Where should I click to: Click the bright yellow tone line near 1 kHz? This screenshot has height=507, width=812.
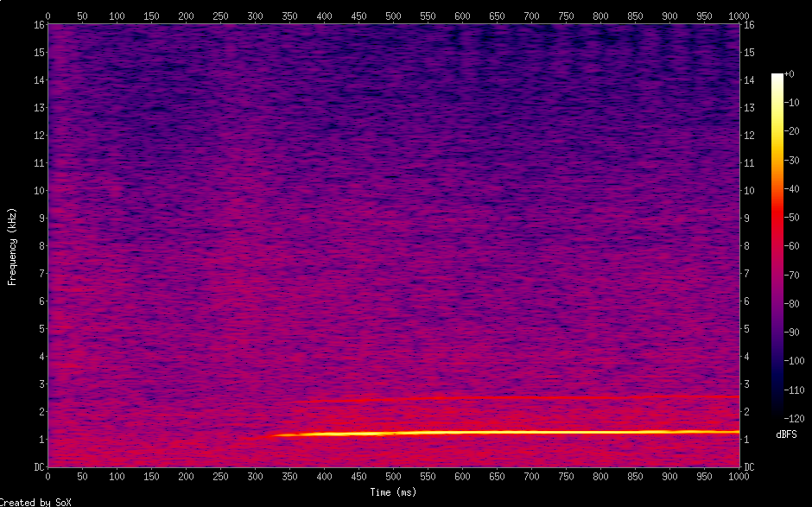(518, 432)
